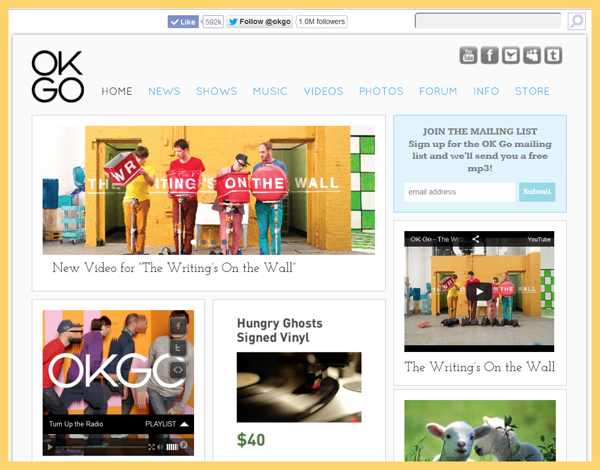Screen dimensions: 600x470
Task: Click the magnifying glass search button
Action: point(576,21)
